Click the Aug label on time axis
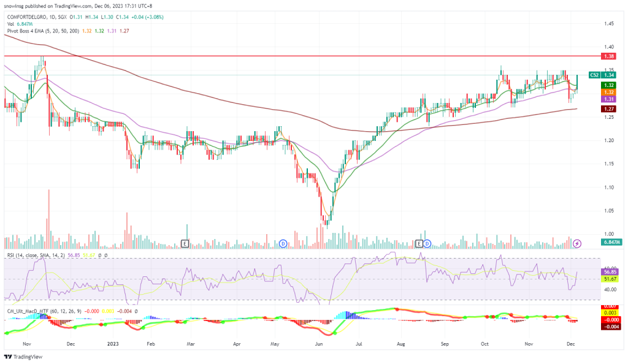Image resolution: width=628 pixels, height=364 pixels. (x=401, y=344)
